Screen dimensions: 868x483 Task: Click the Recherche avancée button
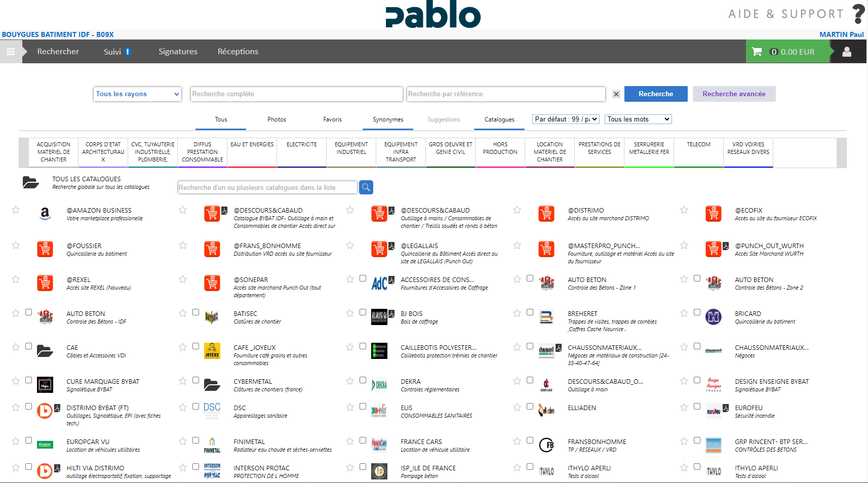[733, 94]
